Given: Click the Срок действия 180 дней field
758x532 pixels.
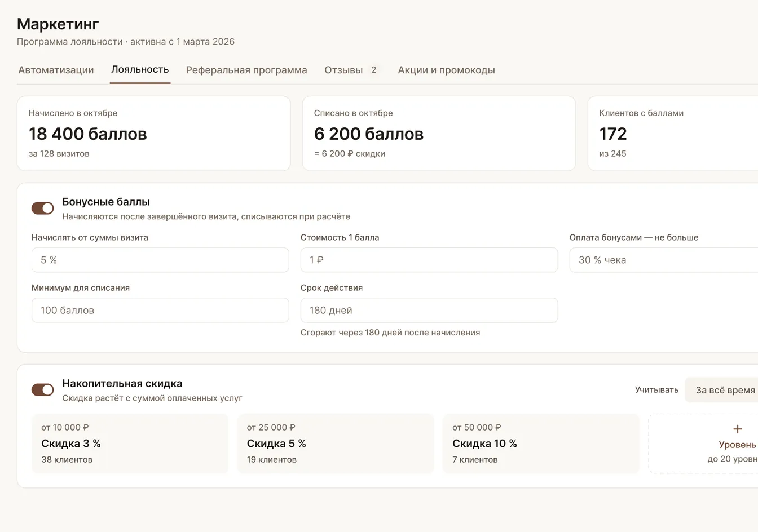Looking at the screenshot, I should tap(429, 310).
